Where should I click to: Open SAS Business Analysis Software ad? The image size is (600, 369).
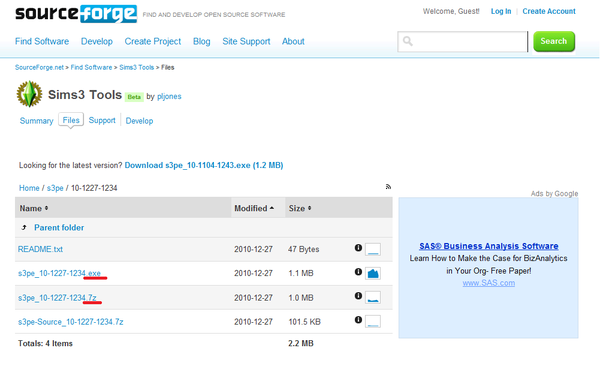click(488, 246)
